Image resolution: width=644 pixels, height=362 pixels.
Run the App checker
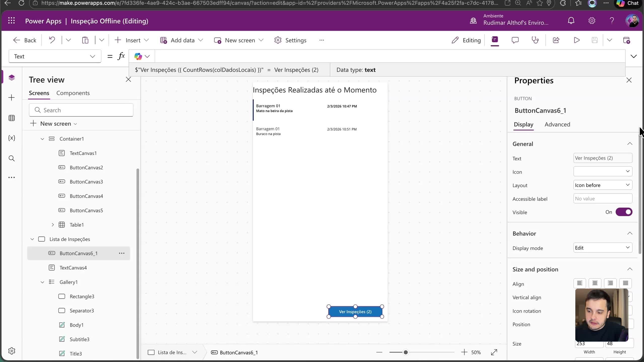pos(535,40)
